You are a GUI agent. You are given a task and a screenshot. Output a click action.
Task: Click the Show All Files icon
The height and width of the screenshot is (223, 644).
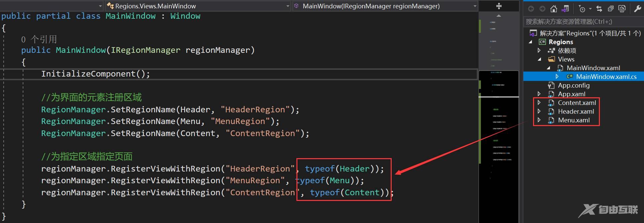[622, 9]
